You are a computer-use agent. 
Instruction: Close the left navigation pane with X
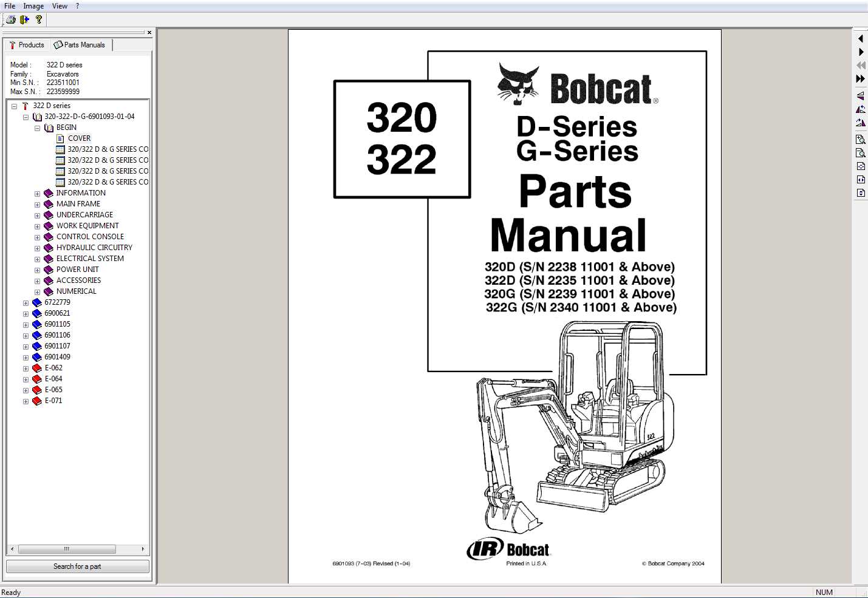[149, 33]
